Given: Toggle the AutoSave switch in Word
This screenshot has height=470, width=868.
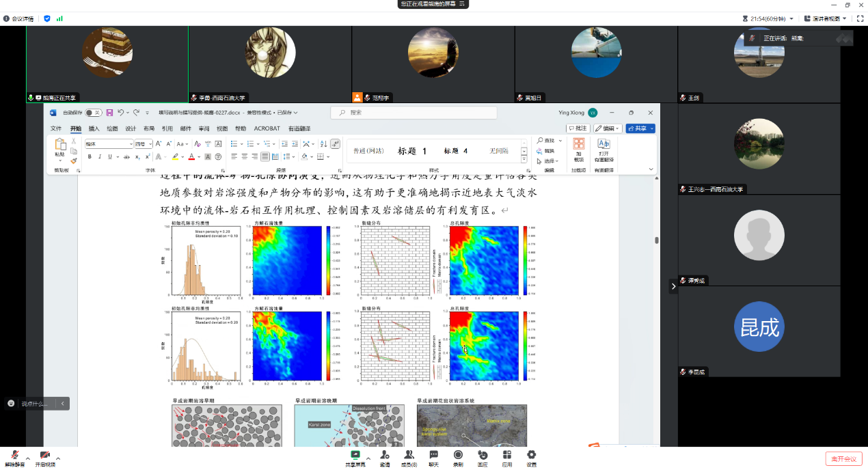Looking at the screenshot, I should [x=93, y=113].
